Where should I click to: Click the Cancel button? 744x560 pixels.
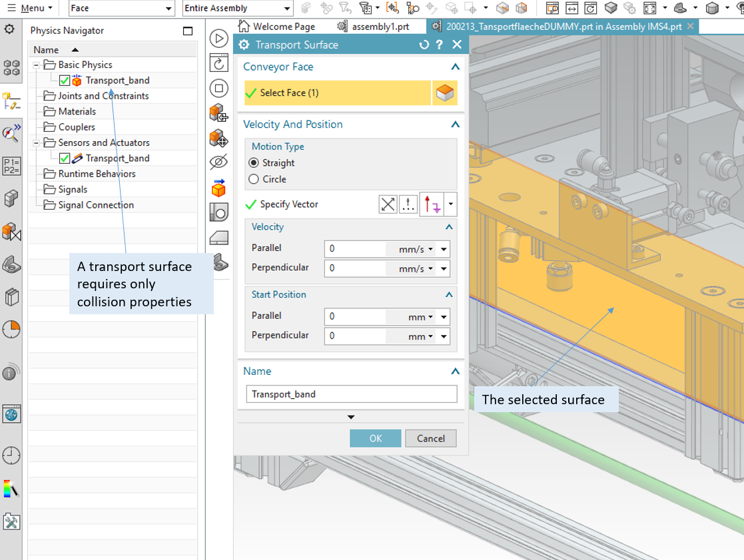pos(430,438)
